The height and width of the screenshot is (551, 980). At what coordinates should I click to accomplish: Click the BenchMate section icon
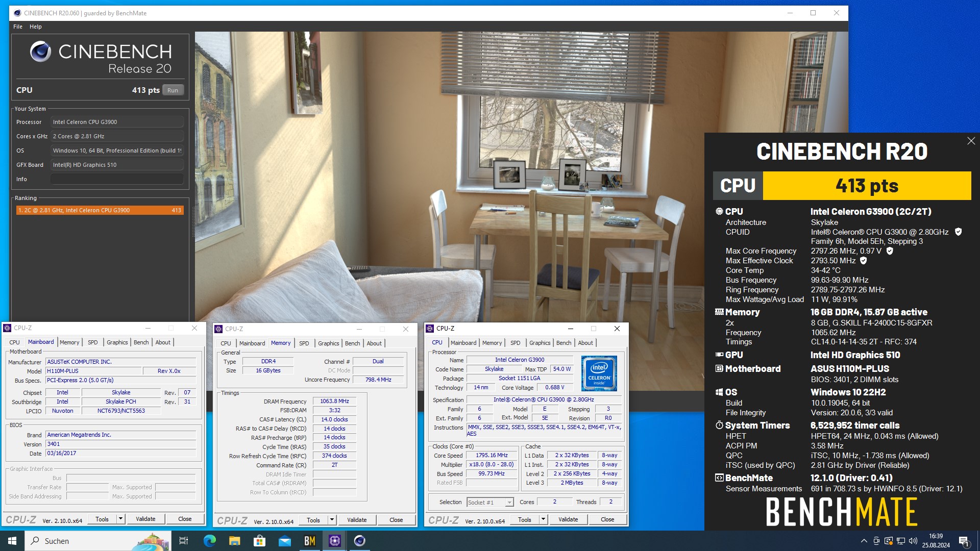pos(719,478)
